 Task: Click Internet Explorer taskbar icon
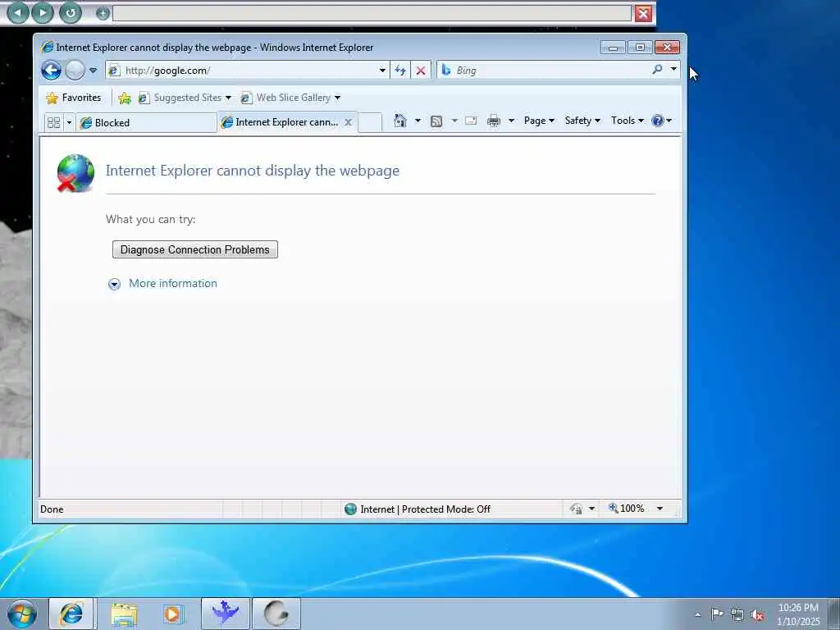(x=71, y=614)
